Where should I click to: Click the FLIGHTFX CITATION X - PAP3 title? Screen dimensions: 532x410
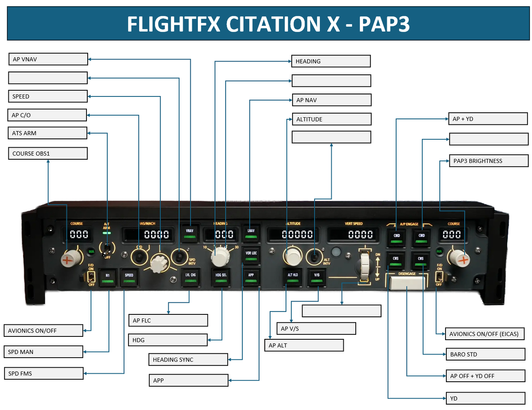point(268,24)
